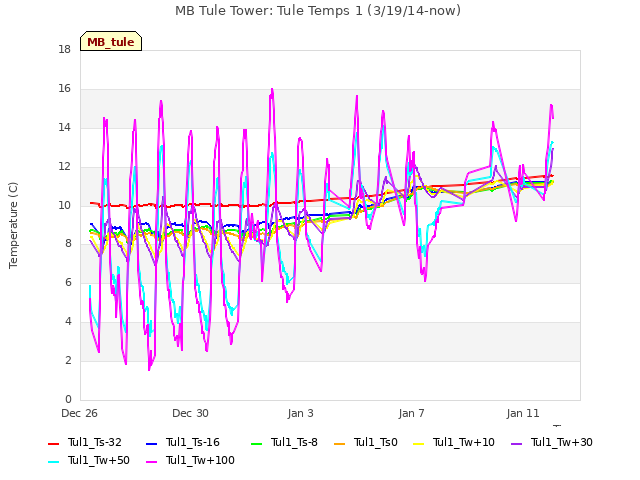
Task: Click the 8 y-axis tick label
Action: coord(68,244)
